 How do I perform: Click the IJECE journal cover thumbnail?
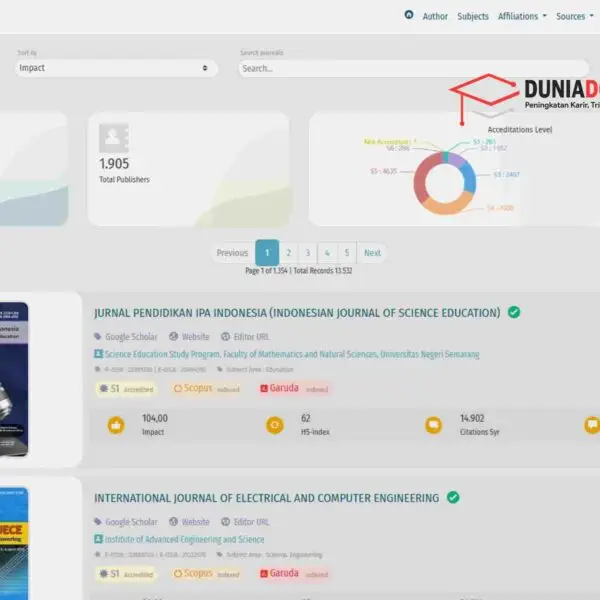[14, 543]
